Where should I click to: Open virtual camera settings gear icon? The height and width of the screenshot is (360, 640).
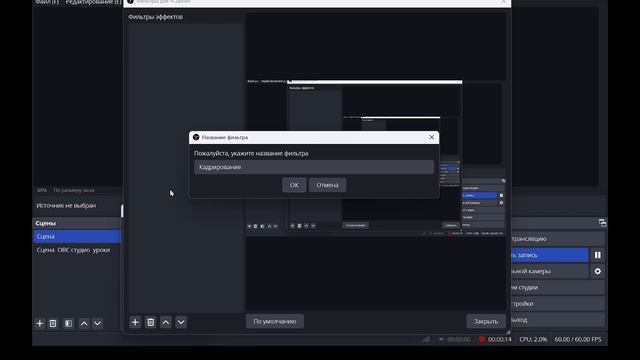[x=598, y=271]
